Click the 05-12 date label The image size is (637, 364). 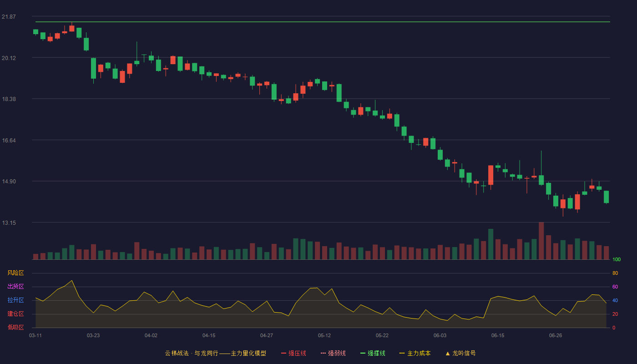(324, 335)
